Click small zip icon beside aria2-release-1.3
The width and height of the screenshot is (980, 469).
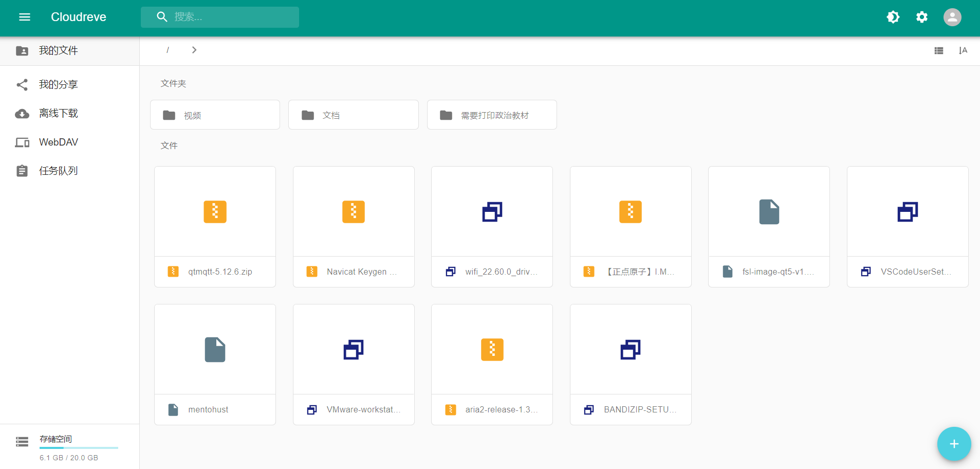(451, 410)
